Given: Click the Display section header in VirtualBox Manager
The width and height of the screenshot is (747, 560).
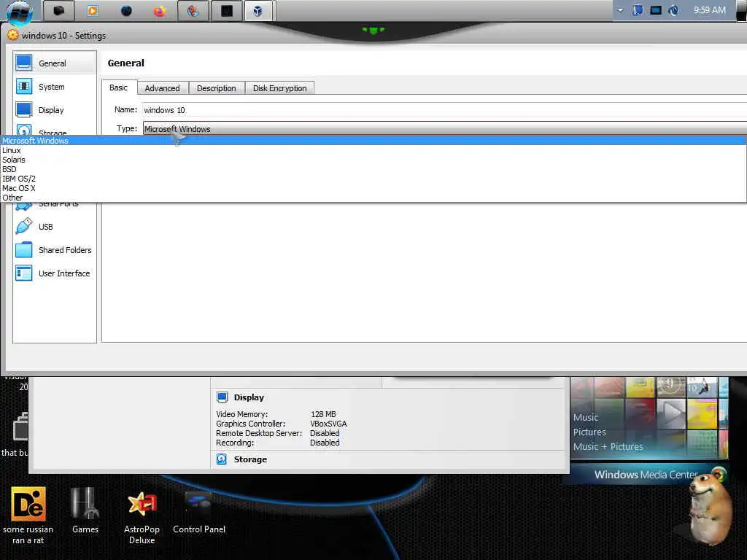Looking at the screenshot, I should pyautogui.click(x=249, y=397).
